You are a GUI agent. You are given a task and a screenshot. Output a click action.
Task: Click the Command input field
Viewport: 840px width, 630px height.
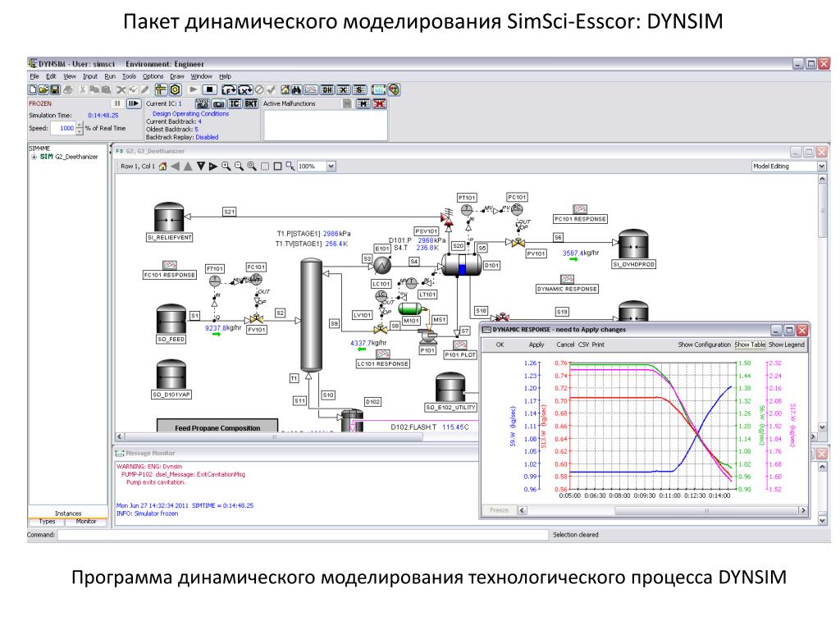tap(304, 535)
